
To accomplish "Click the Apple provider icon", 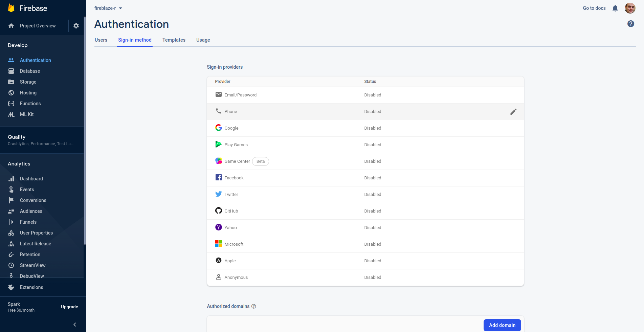I will (219, 260).
